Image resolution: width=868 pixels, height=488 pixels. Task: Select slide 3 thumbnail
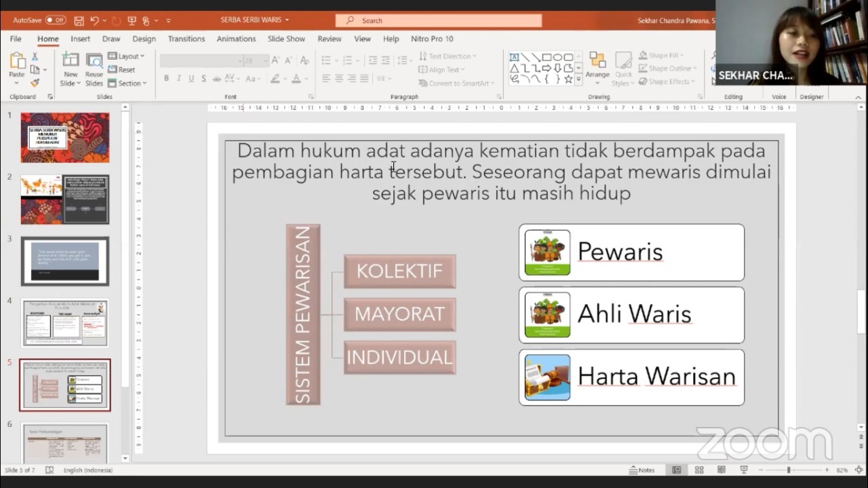point(64,261)
